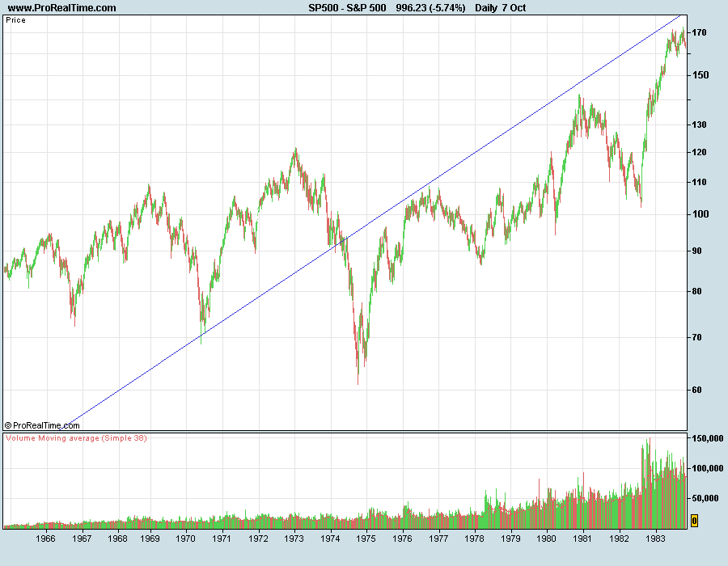The width and height of the screenshot is (728, 566).
Task: Click the 1975 year label on time axis
Action: click(x=366, y=539)
